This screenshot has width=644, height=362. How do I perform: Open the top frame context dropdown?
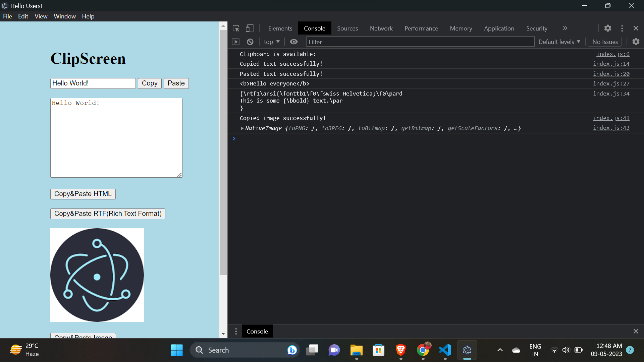pos(271,42)
